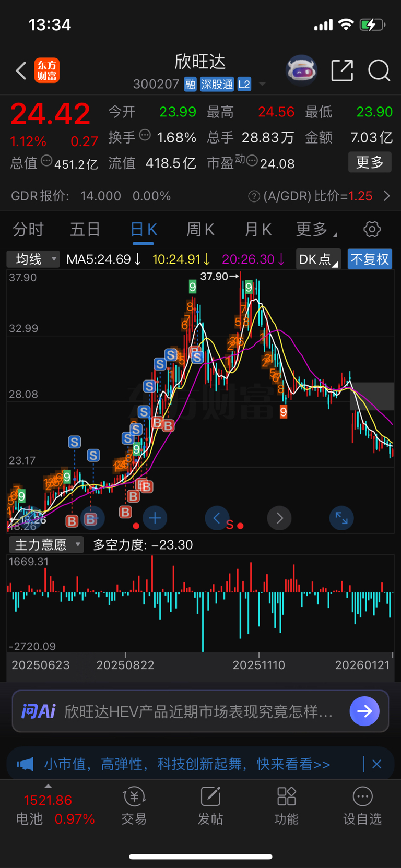Image resolution: width=401 pixels, height=868 pixels.
Task: Tap the 最高 24.56 value
Action: (x=276, y=112)
